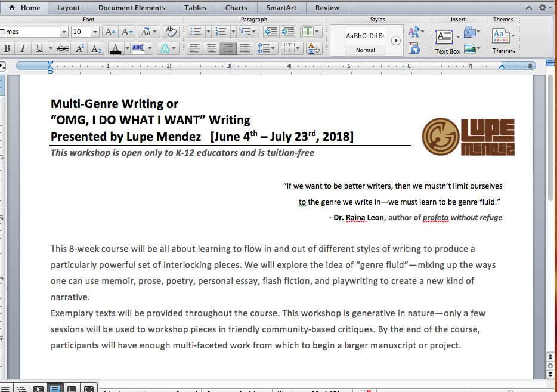
Task: Open highlight color dropdown arrow
Action: (x=150, y=48)
